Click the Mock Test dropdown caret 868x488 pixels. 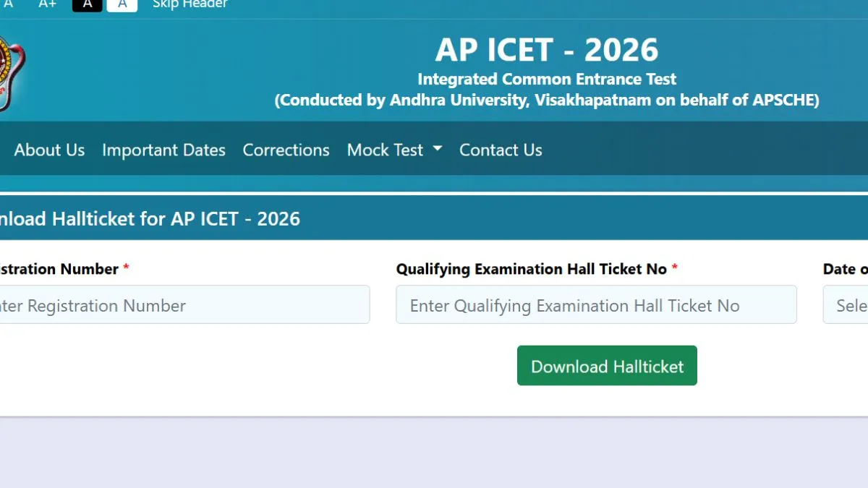point(437,148)
